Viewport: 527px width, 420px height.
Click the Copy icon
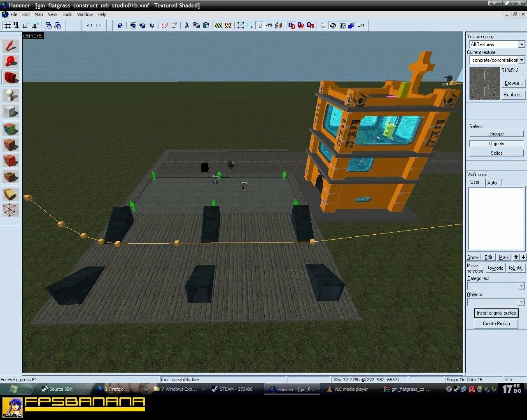pyautogui.click(x=196, y=26)
